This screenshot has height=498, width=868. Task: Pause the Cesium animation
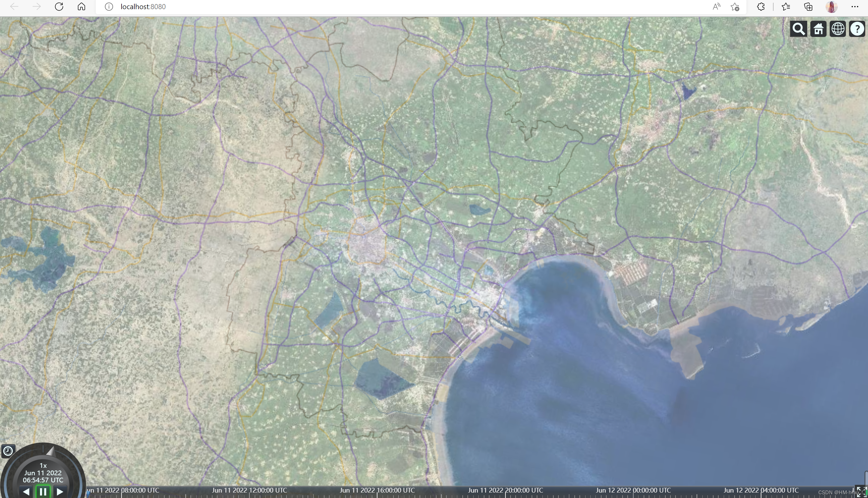click(43, 492)
